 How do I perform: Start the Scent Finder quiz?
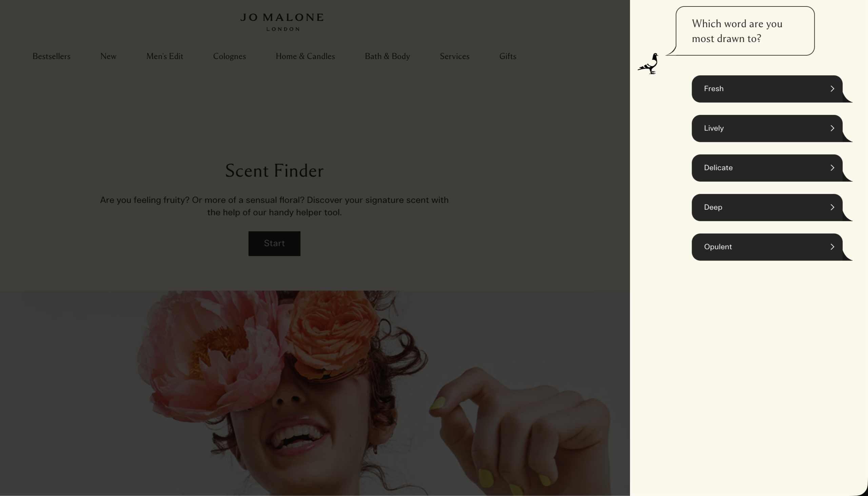pos(274,244)
